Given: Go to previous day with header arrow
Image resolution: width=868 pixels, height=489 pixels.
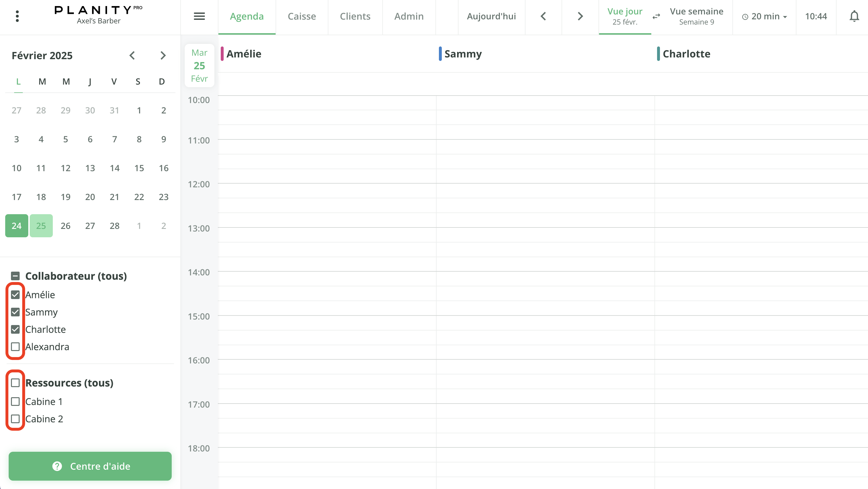Looking at the screenshot, I should pyautogui.click(x=543, y=16).
